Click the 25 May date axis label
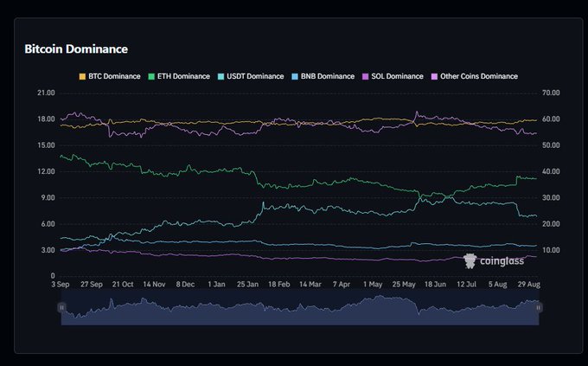588x366 pixels. click(x=404, y=285)
